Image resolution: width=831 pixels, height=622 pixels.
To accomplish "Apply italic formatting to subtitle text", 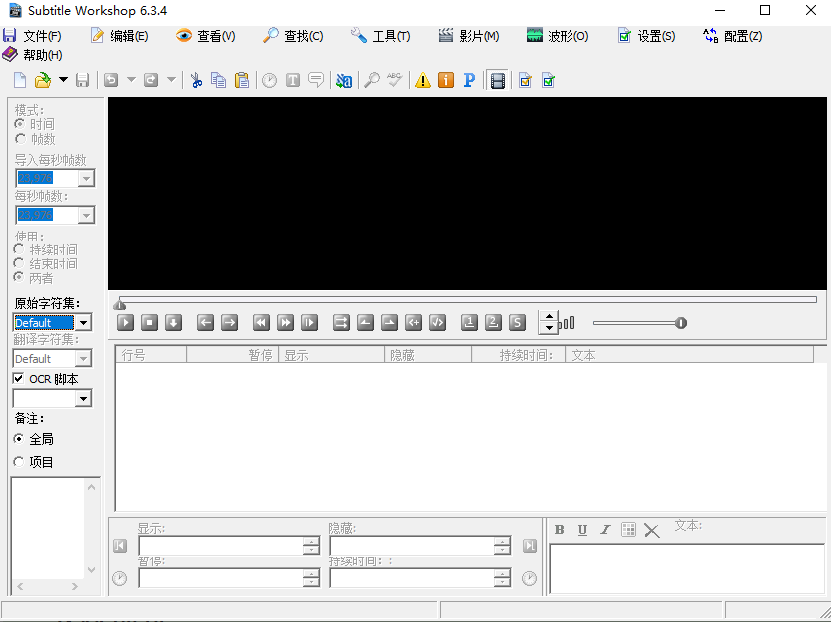I will [604, 530].
